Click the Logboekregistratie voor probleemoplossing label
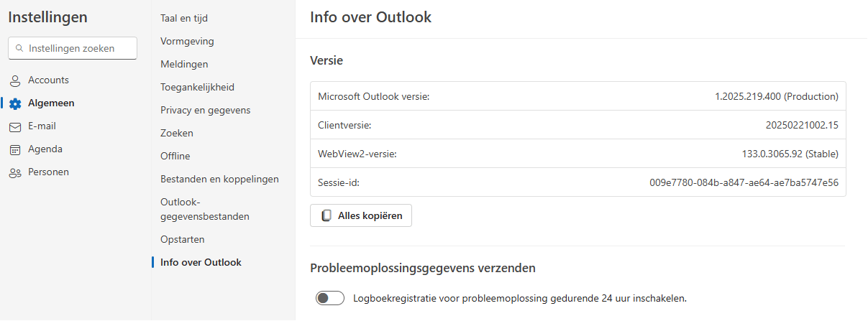The height and width of the screenshot is (321, 868). tap(521, 297)
